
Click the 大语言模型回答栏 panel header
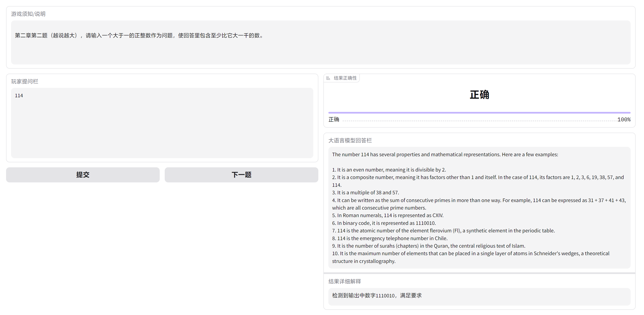[x=350, y=140]
